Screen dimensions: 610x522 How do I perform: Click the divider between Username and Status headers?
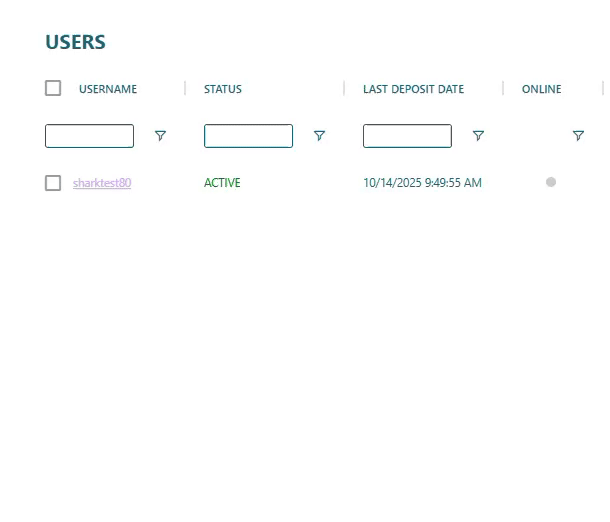coord(185,88)
